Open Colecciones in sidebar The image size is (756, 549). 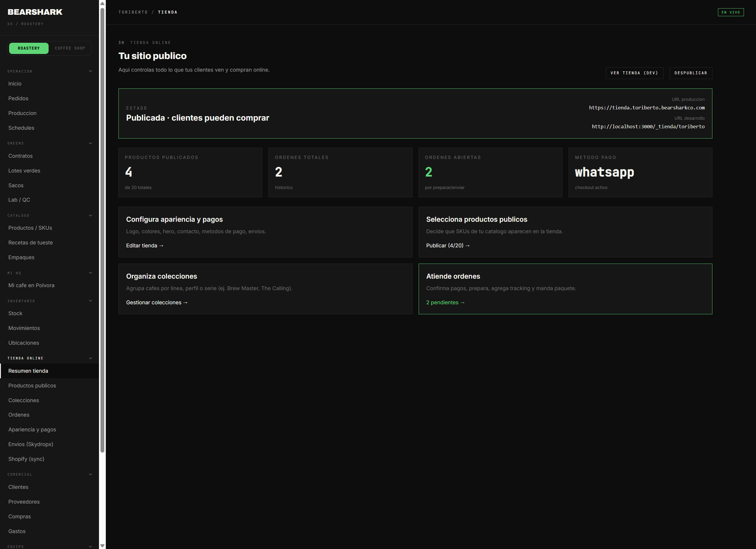(x=49, y=400)
